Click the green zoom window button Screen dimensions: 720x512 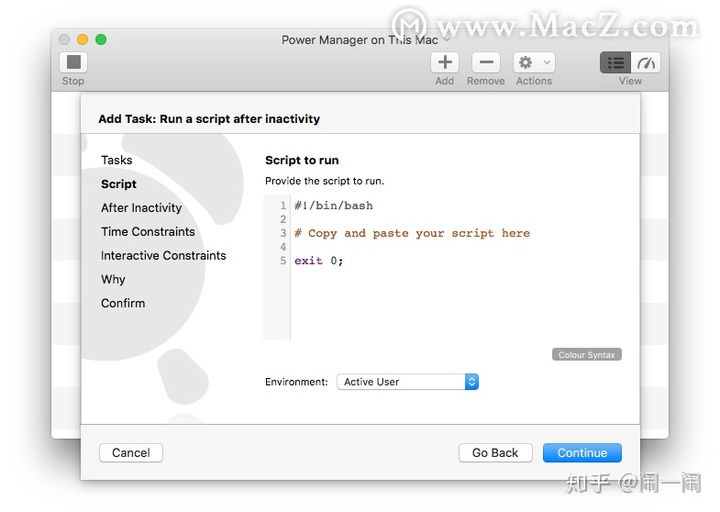pos(101,39)
